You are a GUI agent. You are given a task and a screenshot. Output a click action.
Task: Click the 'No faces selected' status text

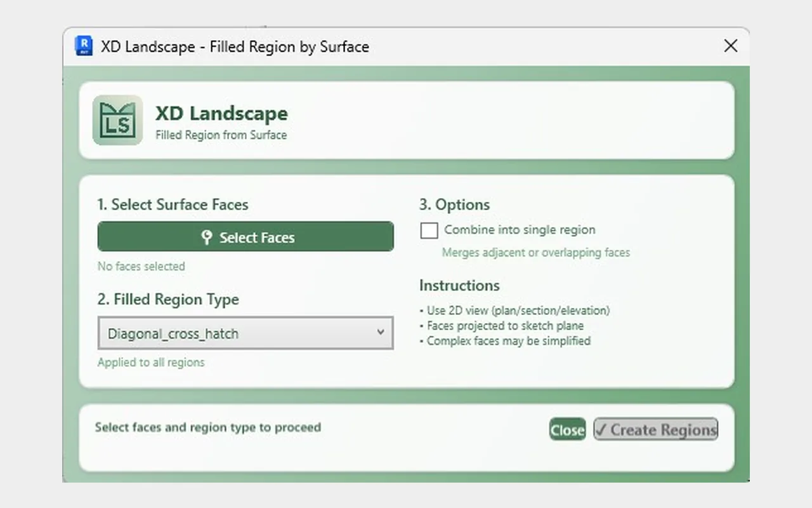pyautogui.click(x=141, y=266)
